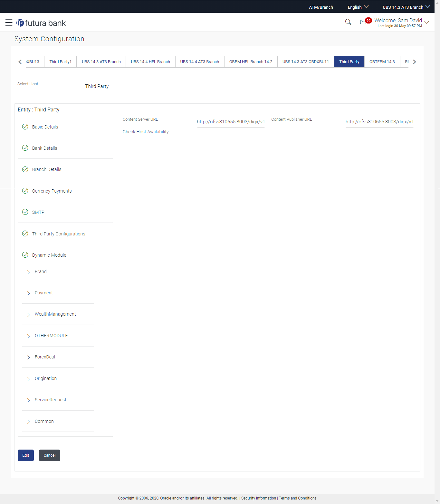Open the English language dropdown
The width and height of the screenshot is (440, 504).
[358, 7]
